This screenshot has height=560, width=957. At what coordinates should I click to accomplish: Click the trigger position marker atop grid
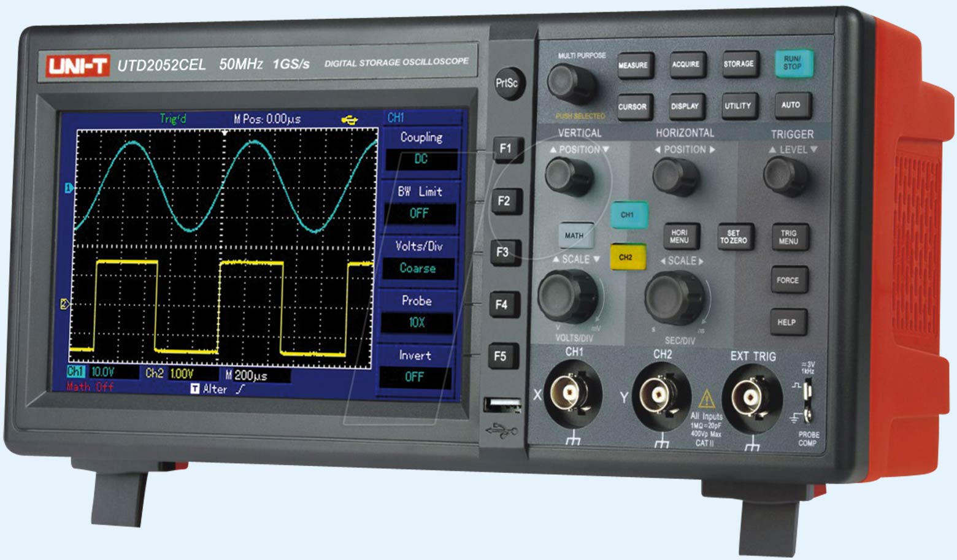(225, 133)
